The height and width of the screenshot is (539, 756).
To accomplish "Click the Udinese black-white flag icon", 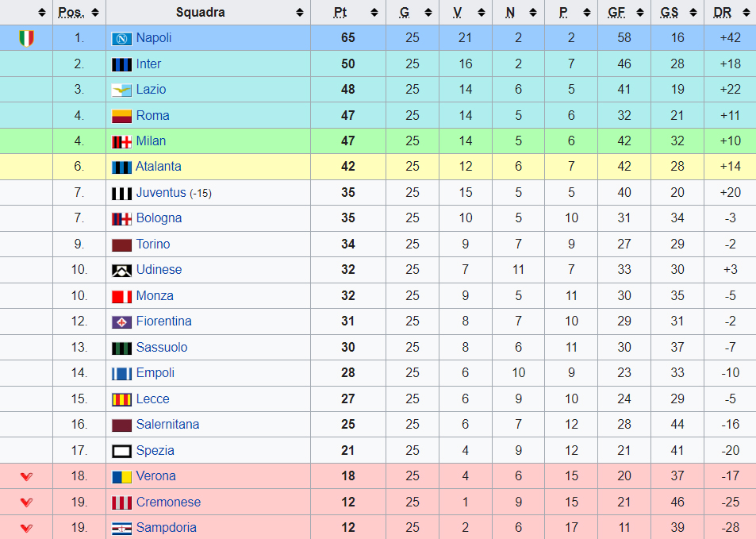I will click(121, 271).
